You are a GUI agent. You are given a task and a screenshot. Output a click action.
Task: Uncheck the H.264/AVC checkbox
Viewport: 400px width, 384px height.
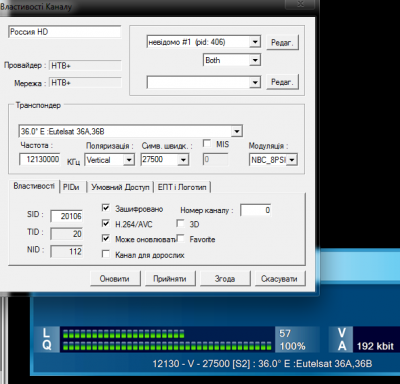coord(106,223)
